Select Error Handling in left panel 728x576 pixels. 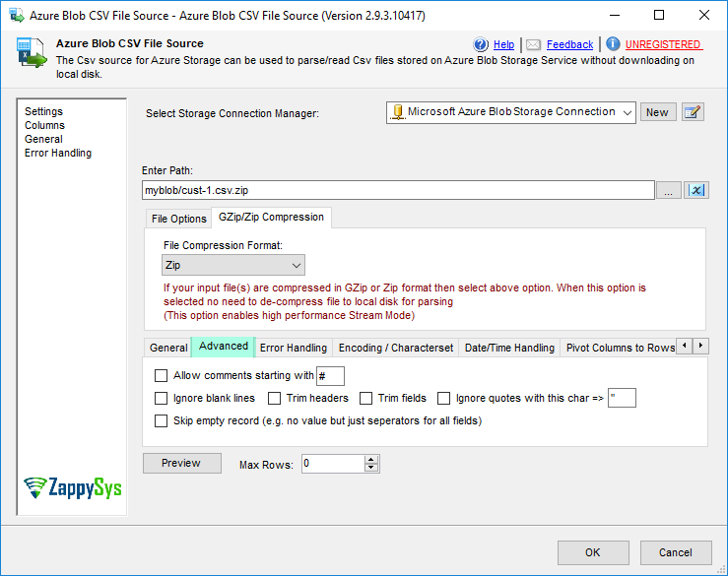click(x=58, y=153)
